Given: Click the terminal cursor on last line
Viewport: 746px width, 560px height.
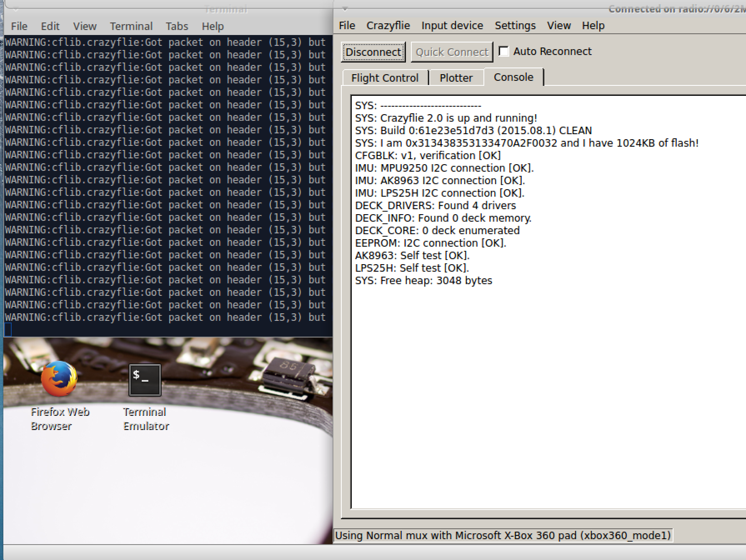Looking at the screenshot, I should click(8, 330).
